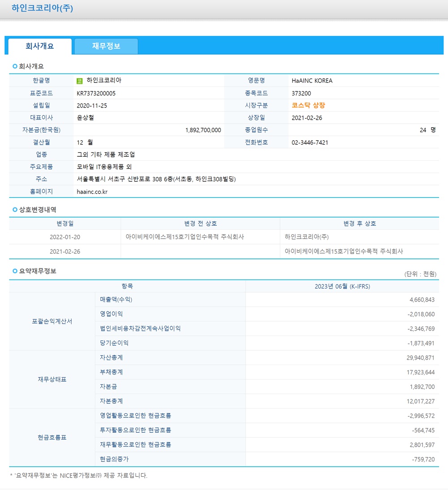Click the 변경일 column header
This screenshot has height=491, width=448.
tap(65, 224)
